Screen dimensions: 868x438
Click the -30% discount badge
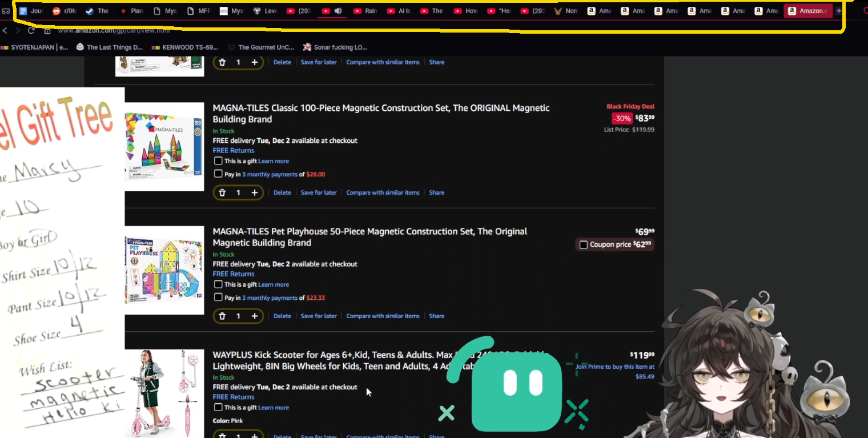coord(622,118)
